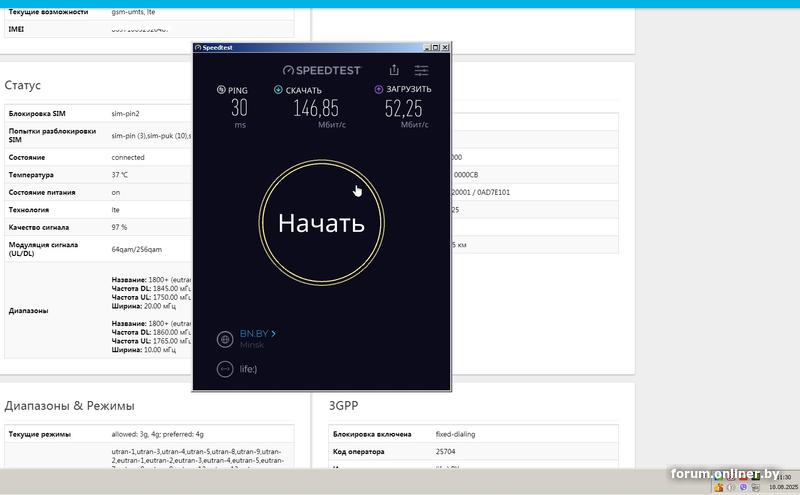Image resolution: width=800 pixels, height=495 pixels.
Task: Click the download arrow icon beside СКАЧАТЬ
Action: pyautogui.click(x=278, y=90)
